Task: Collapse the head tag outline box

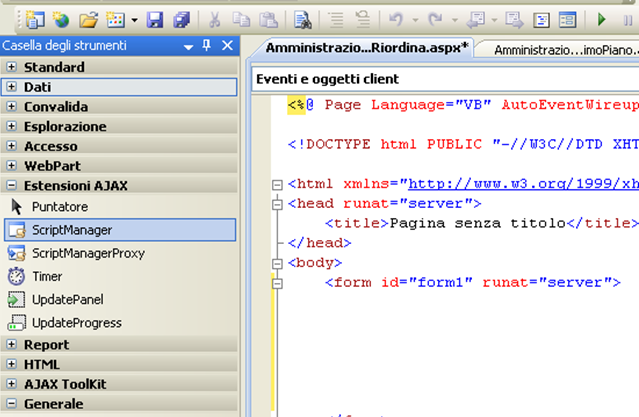Action: tap(277, 204)
